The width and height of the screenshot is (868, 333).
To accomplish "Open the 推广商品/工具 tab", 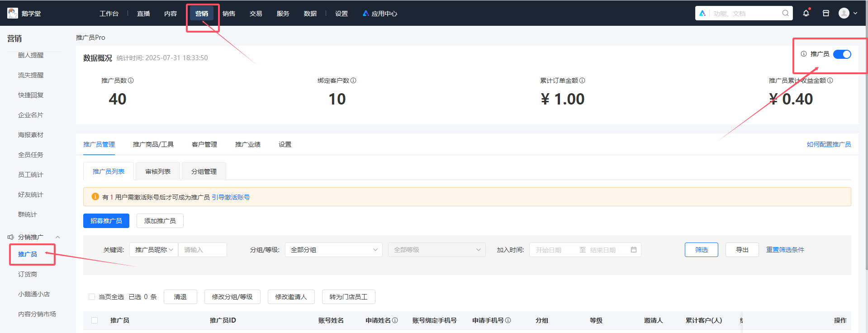I will (153, 144).
